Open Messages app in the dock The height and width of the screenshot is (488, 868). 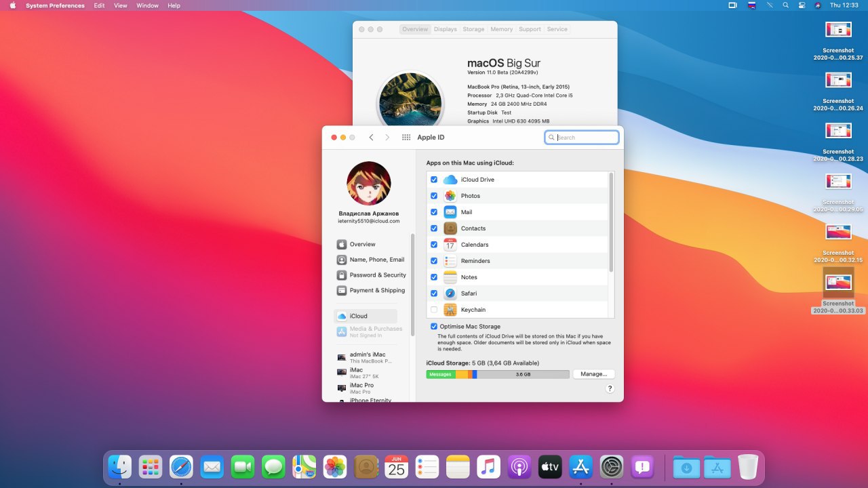(x=273, y=466)
